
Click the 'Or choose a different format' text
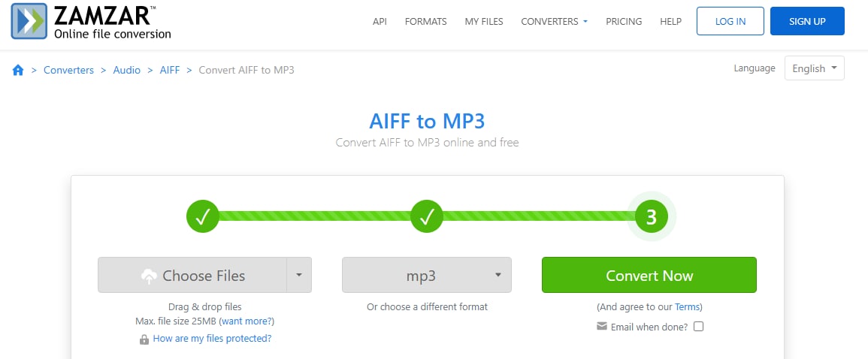coord(427,306)
